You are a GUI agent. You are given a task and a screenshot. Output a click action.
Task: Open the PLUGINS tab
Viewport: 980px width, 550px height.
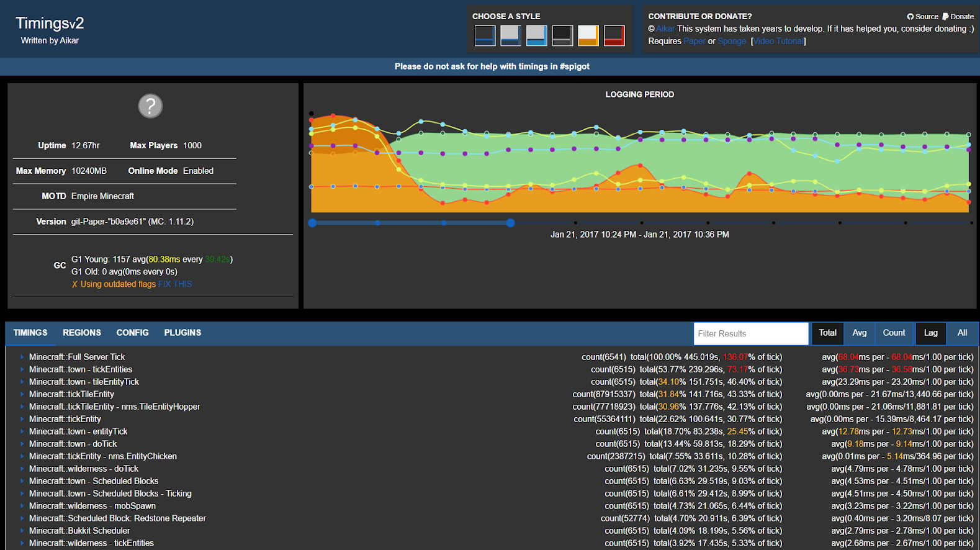182,333
